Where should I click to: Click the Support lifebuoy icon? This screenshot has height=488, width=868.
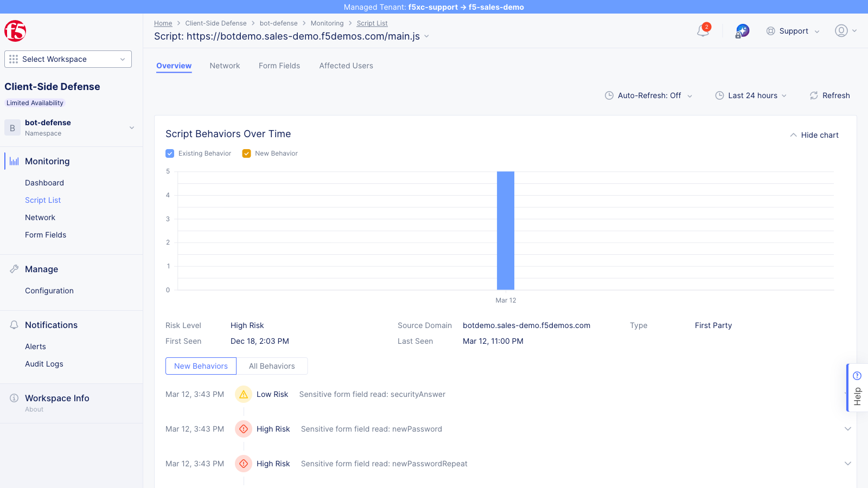click(770, 31)
